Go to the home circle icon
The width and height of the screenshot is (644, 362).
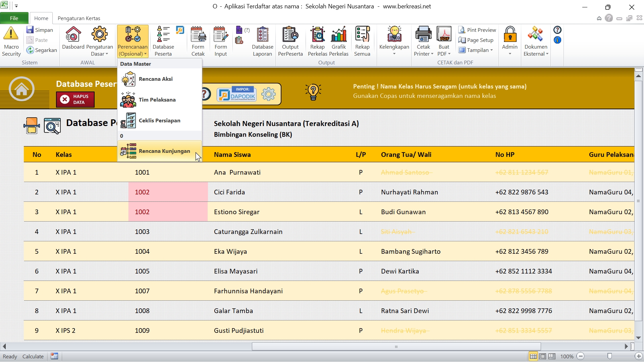coord(21,89)
